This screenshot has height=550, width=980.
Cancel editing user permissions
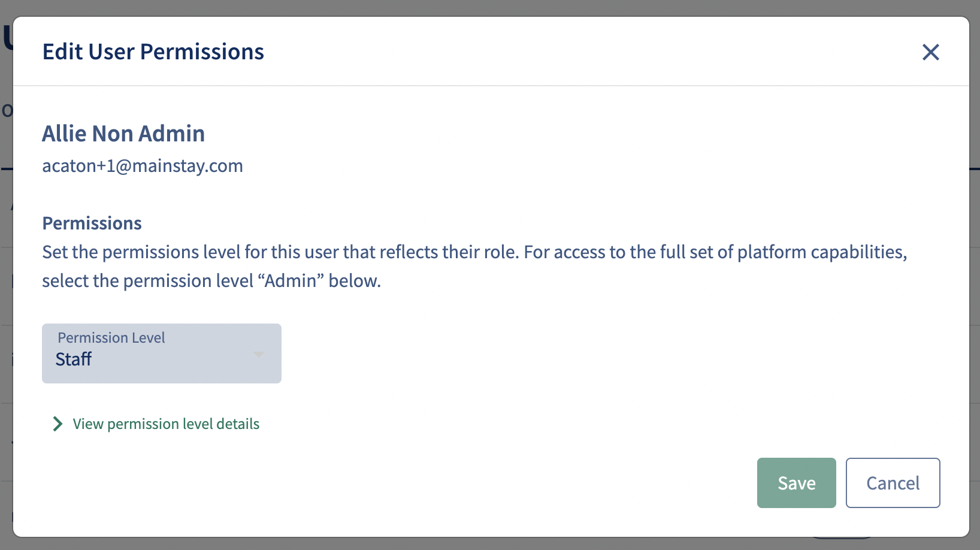(893, 483)
